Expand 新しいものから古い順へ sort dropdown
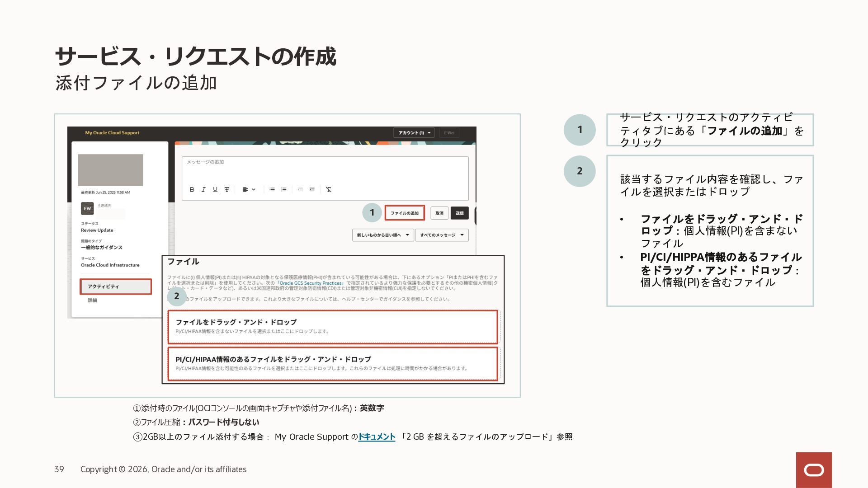This screenshot has width=868, height=488. (x=382, y=235)
